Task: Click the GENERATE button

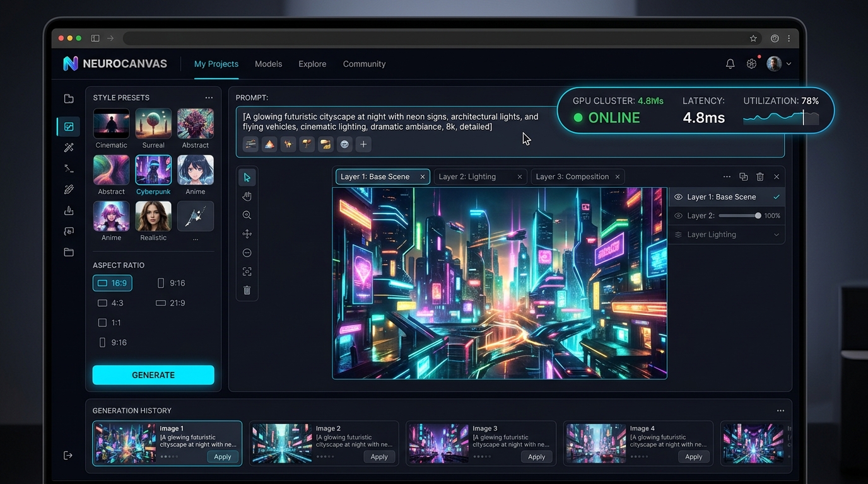Action: [x=153, y=375]
